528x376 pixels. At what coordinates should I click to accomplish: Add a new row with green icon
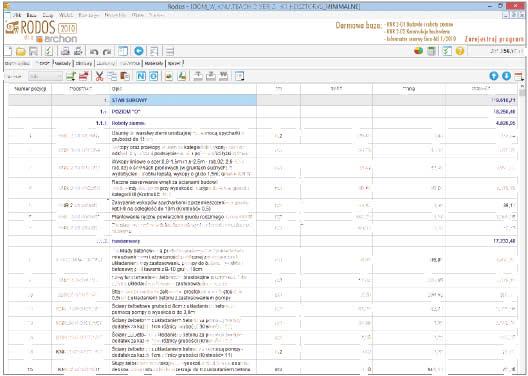tap(71, 76)
